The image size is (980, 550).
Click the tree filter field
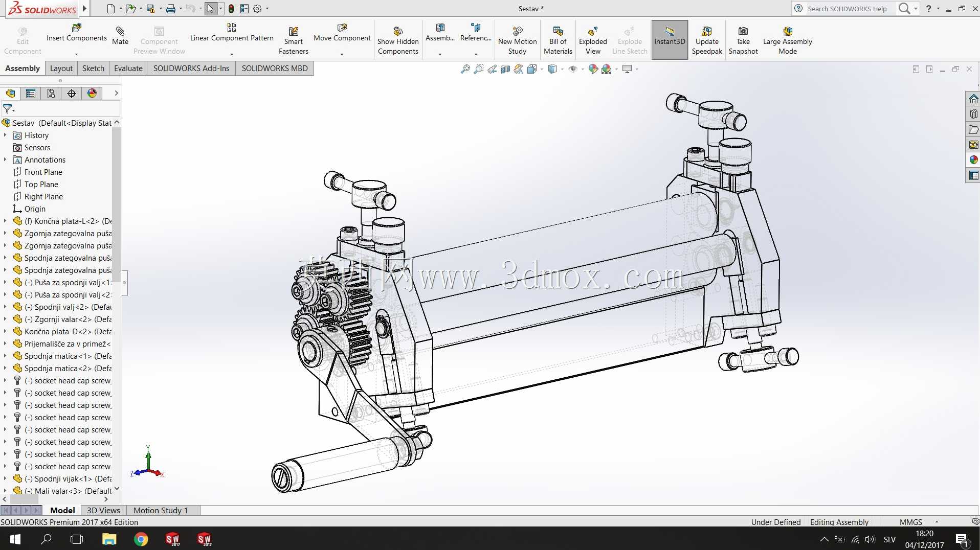click(x=60, y=108)
